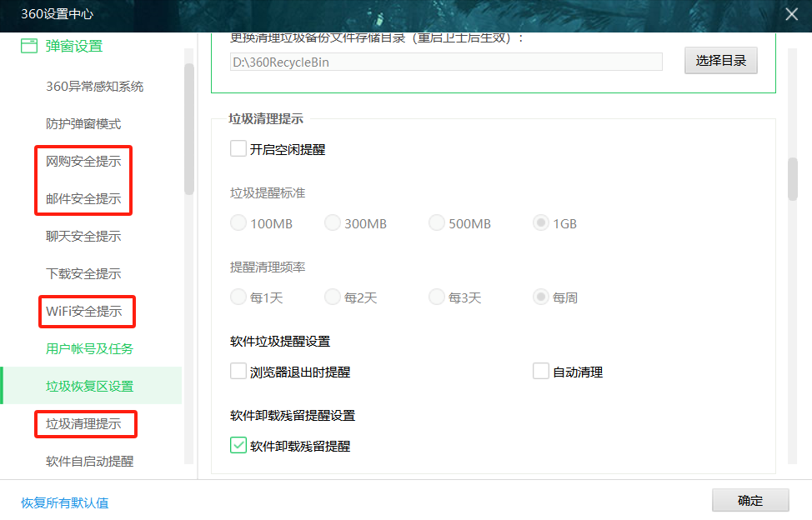The height and width of the screenshot is (520, 812).
Task: Open 垃圾清理提示 sidebar item
Action: [83, 424]
